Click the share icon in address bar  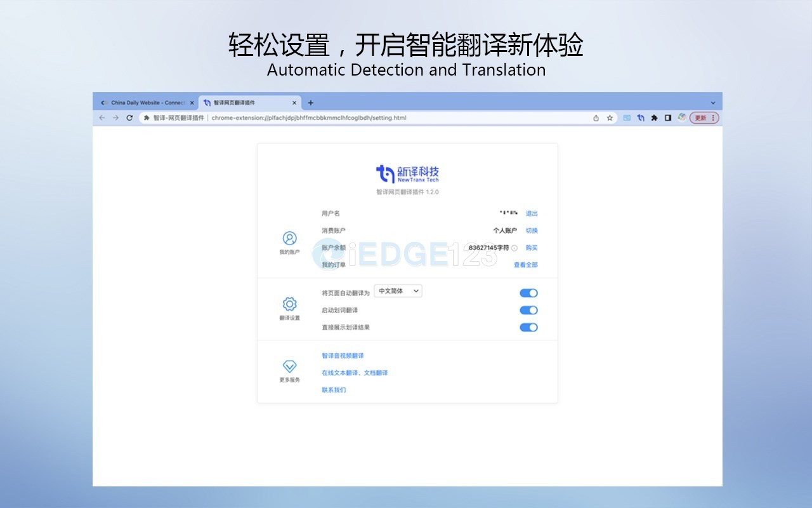point(596,117)
